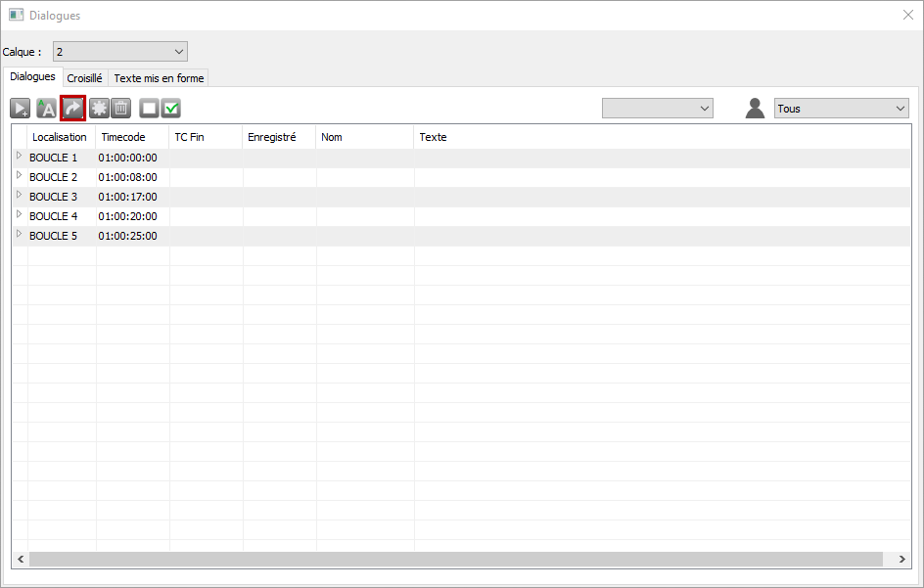The image size is (924, 588).
Task: Click the horizontal scrollbar thumb
Action: (x=456, y=559)
